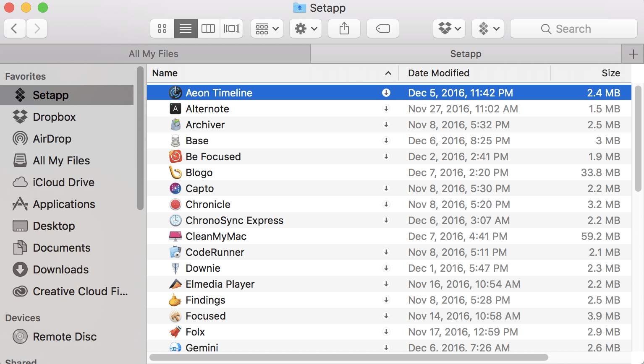Click the Focused app icon
Screen dimensions: 644x364
point(175,316)
